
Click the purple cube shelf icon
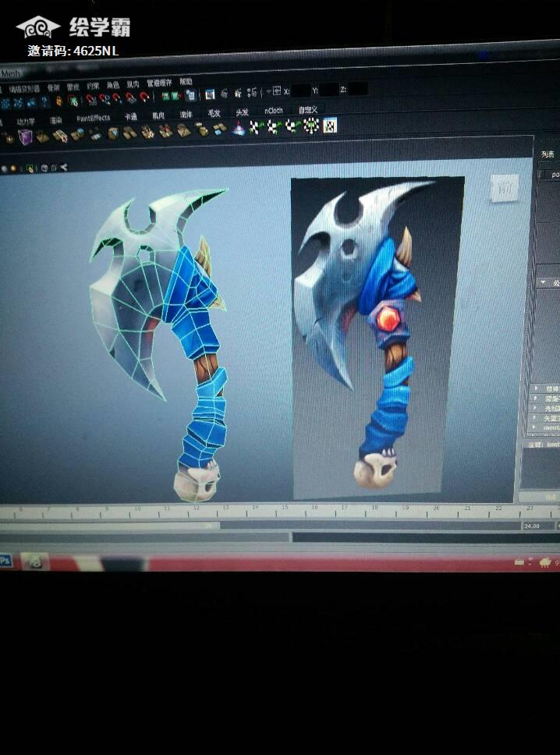[x=24, y=136]
